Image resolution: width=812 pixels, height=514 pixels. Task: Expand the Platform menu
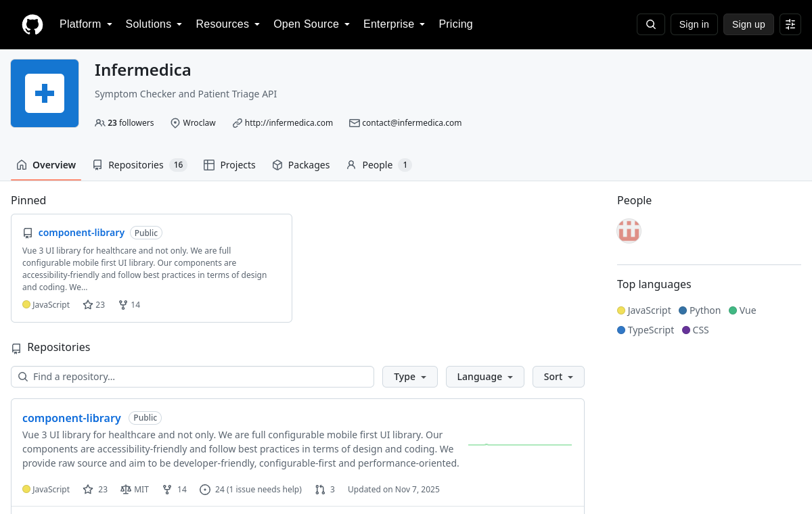[x=86, y=24]
